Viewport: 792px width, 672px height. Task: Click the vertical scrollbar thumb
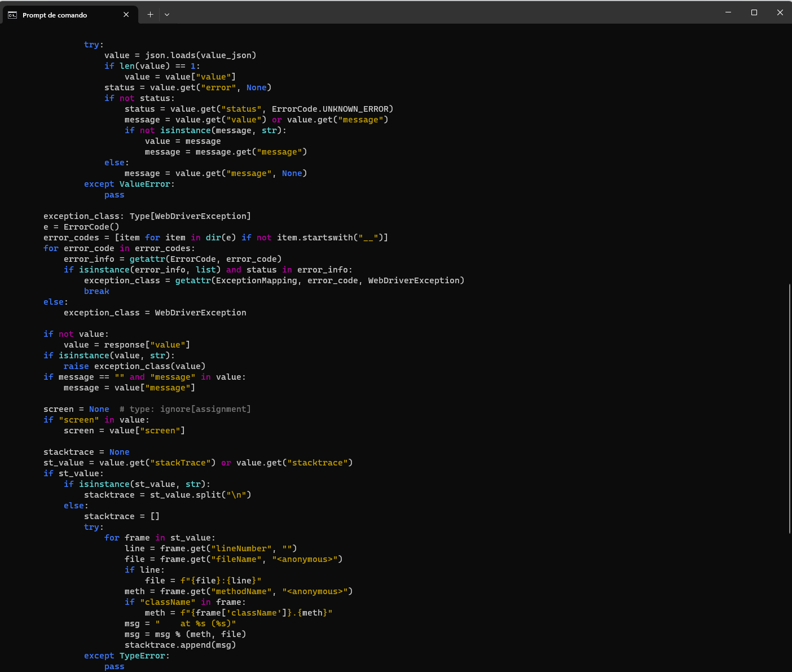789,408
